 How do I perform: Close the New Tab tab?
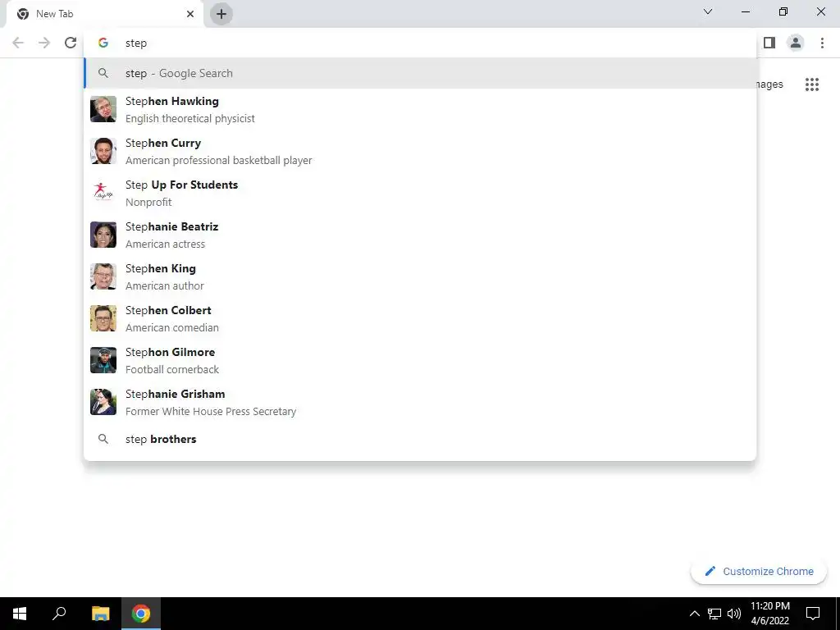pos(190,14)
